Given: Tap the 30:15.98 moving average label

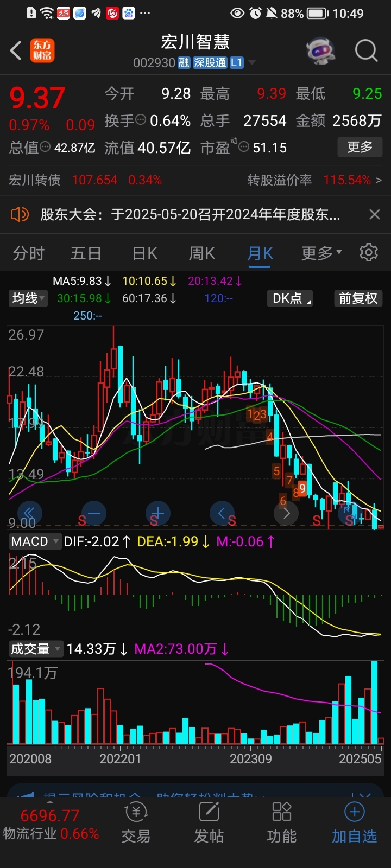Looking at the screenshot, I should tap(84, 298).
